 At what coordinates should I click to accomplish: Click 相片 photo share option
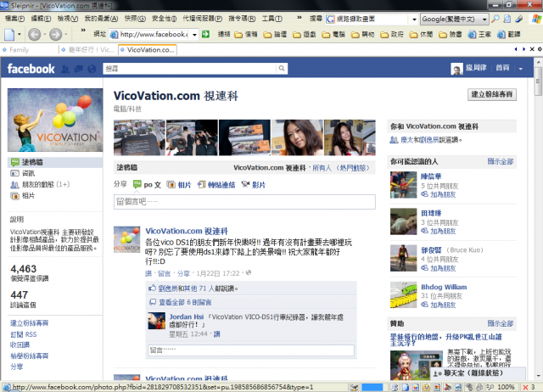click(179, 185)
